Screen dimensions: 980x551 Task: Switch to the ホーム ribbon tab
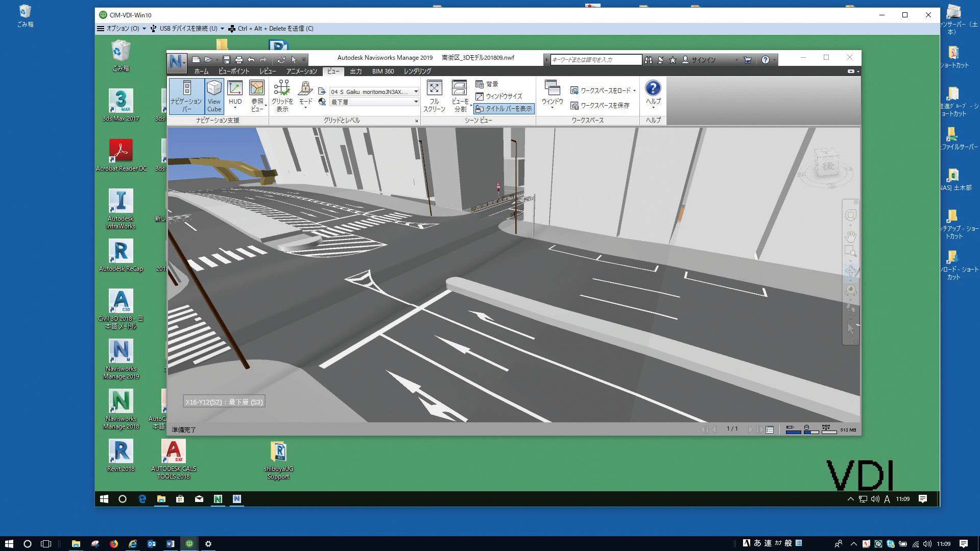201,71
